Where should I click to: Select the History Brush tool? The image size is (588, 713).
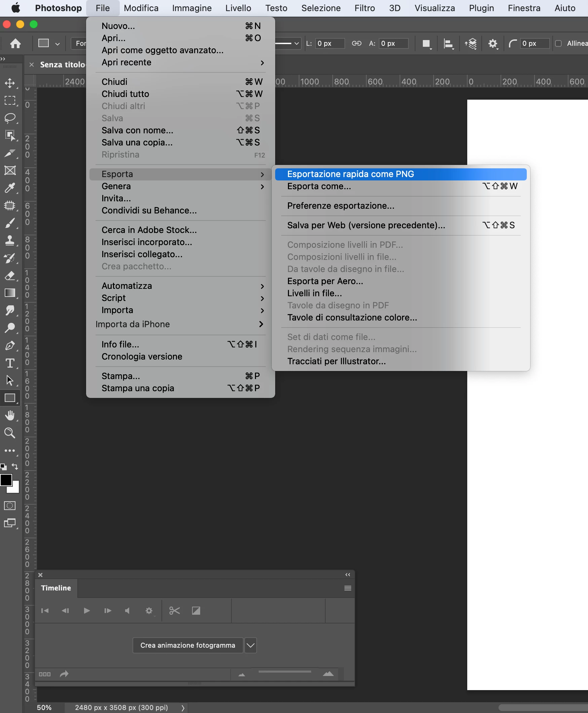(10, 258)
